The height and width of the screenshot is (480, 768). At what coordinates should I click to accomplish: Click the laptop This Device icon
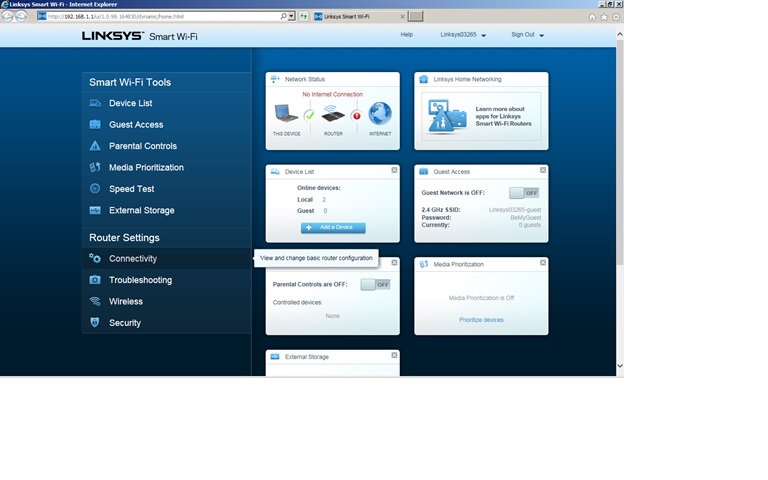pyautogui.click(x=286, y=113)
